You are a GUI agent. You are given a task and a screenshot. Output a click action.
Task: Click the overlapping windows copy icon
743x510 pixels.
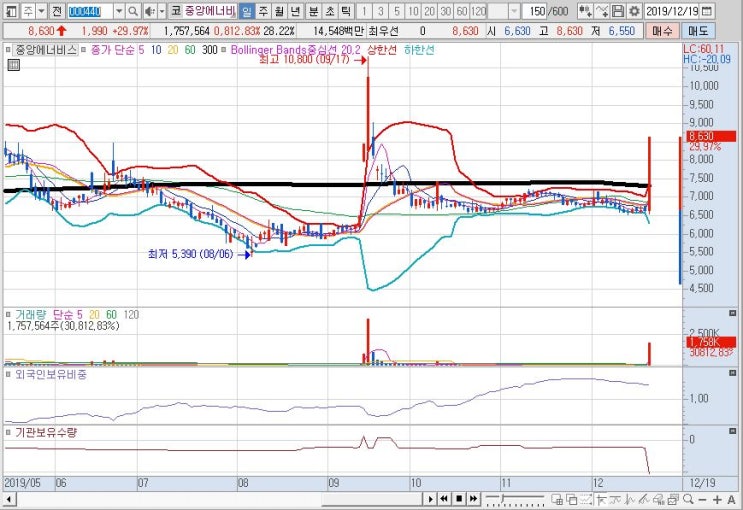tap(572, 499)
